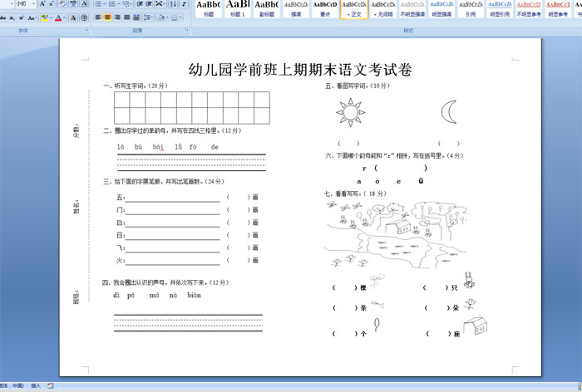
Task: Click the sun picture in the document
Action: pos(350,112)
